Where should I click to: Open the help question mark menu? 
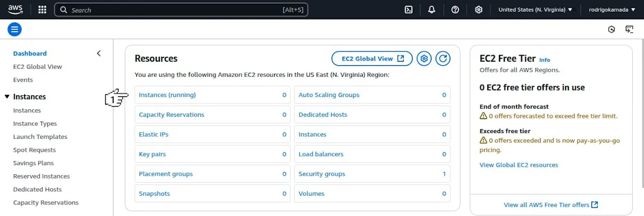(455, 10)
